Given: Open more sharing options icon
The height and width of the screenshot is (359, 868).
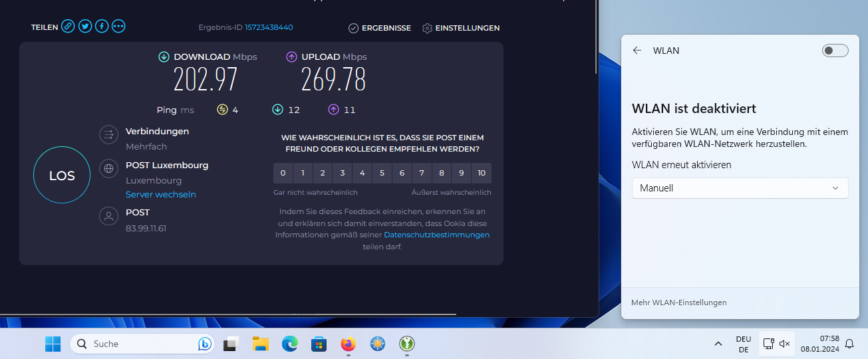Looking at the screenshot, I should pyautogui.click(x=119, y=27).
